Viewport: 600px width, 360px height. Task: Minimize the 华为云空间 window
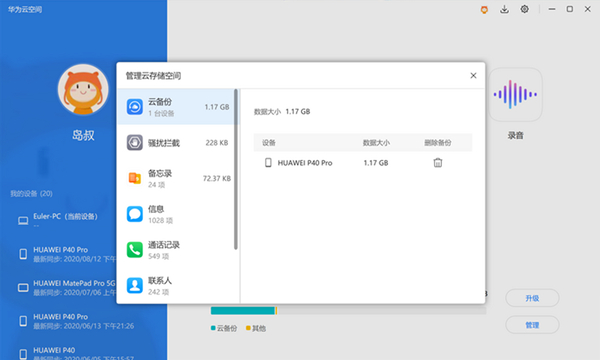pos(552,9)
